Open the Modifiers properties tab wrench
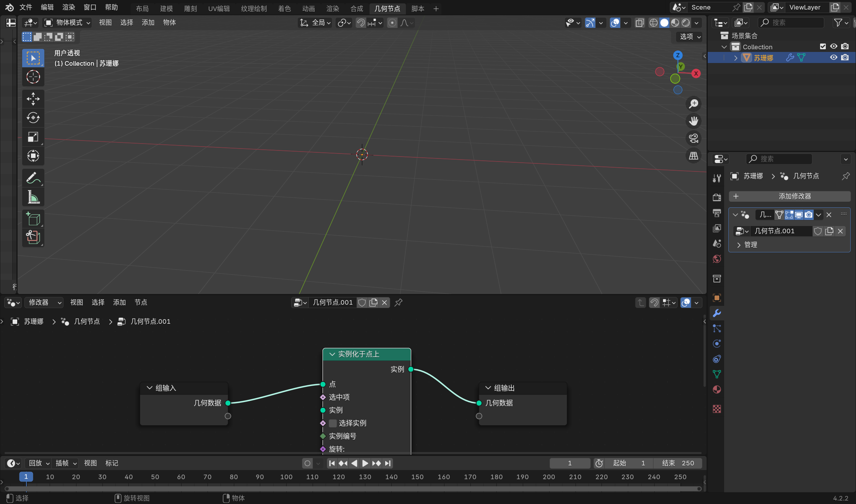The image size is (856, 504). [x=717, y=313]
